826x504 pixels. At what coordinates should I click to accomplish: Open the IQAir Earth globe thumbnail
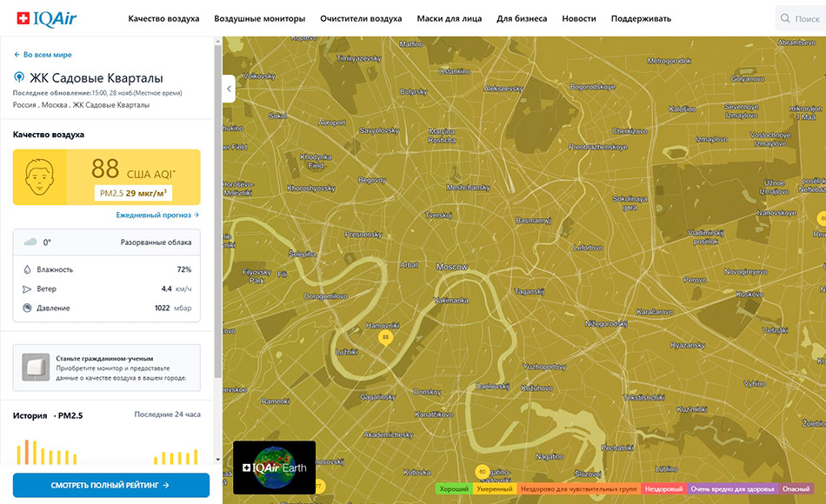pyautogui.click(x=275, y=468)
